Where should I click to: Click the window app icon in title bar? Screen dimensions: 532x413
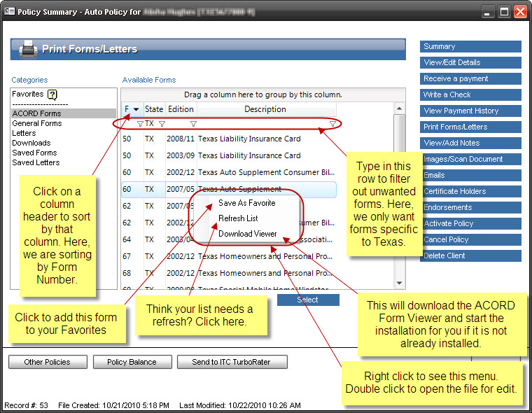pyautogui.click(x=10, y=11)
